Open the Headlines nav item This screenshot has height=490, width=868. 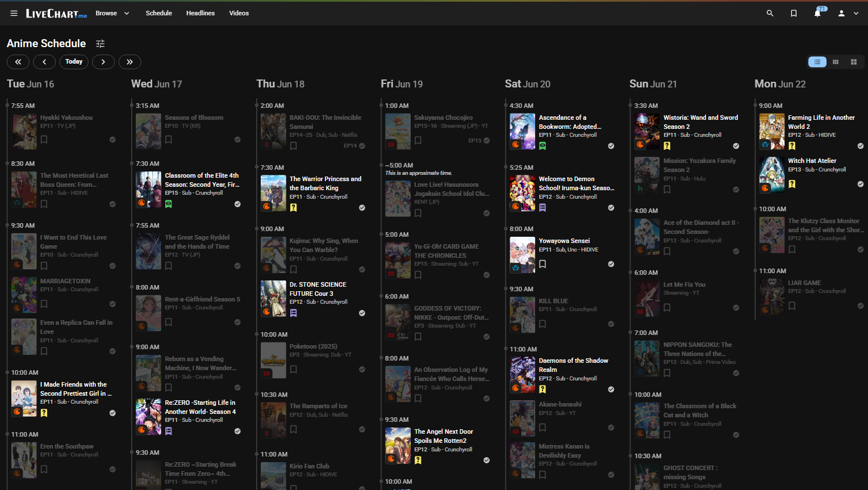tap(201, 13)
